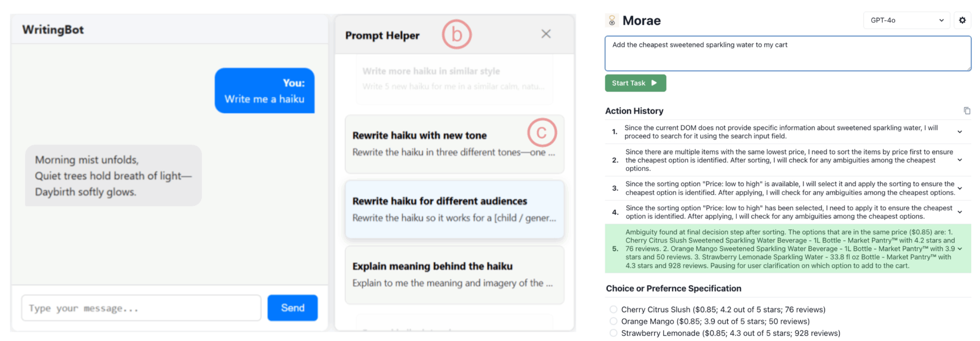Expand action history step 1 chevron
The height and width of the screenshot is (341, 980).
959,132
